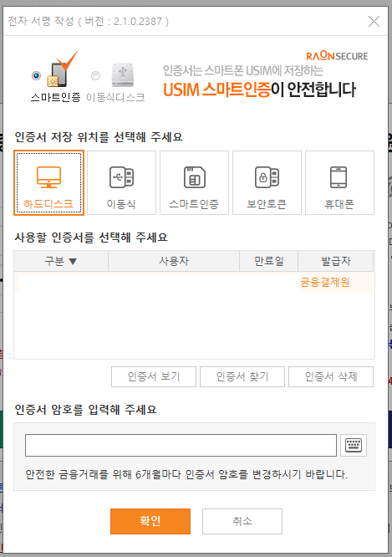
Task: Click the RaonSecure logo
Action: (337, 56)
